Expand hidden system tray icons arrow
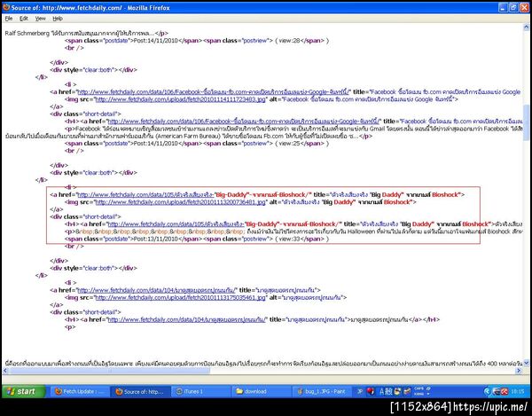The width and height of the screenshot is (532, 416). [x=487, y=391]
